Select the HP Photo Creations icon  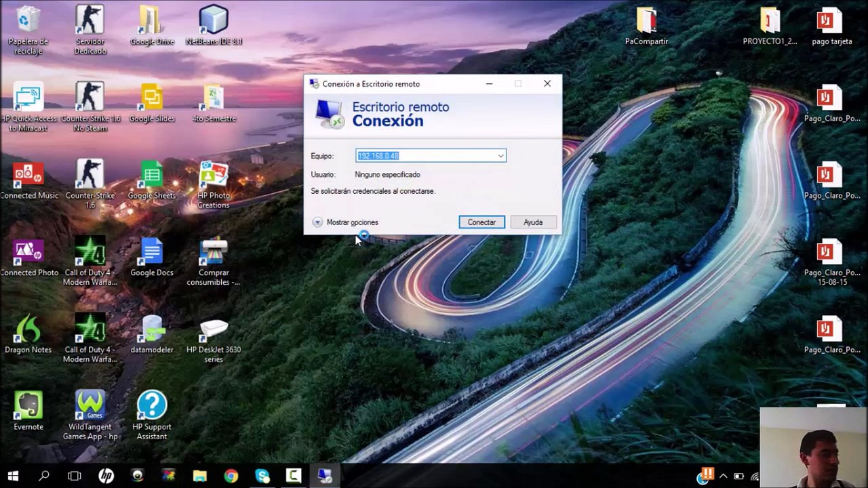point(214,184)
